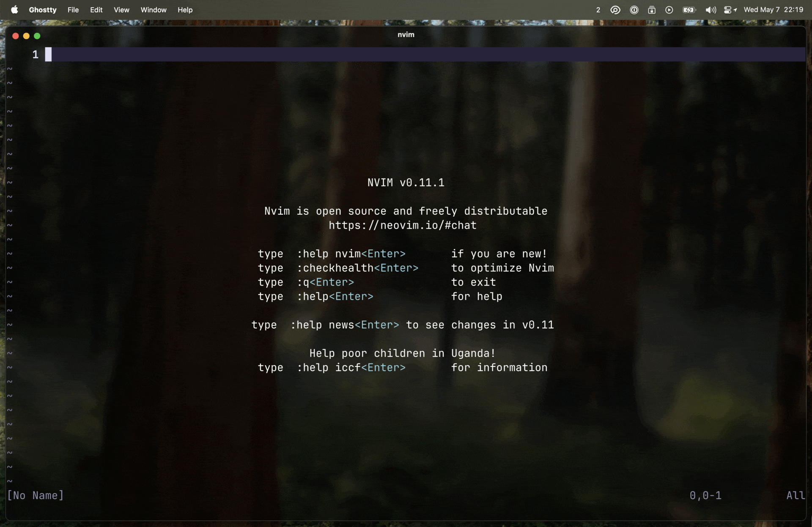Open the Window menu
This screenshot has height=527, width=812.
(x=153, y=10)
